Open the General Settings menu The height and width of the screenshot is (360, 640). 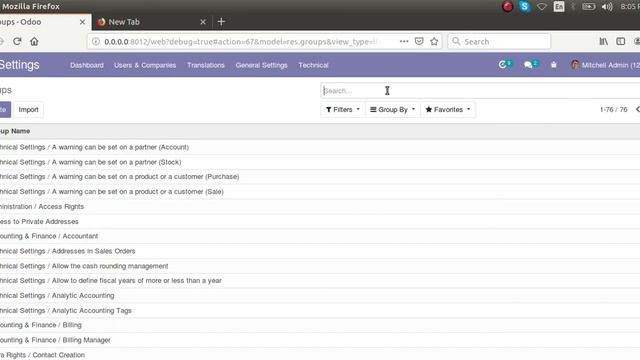pyautogui.click(x=261, y=65)
